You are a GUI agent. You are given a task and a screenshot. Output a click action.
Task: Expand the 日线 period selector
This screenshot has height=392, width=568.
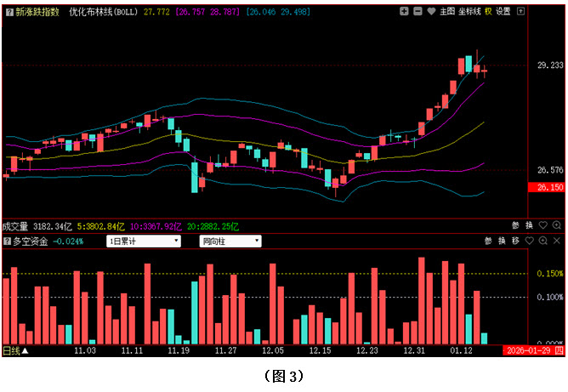pyautogui.click(x=15, y=349)
